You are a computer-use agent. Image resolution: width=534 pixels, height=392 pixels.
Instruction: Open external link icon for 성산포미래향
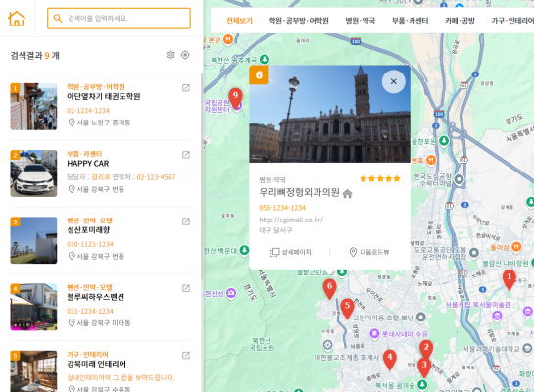186,221
